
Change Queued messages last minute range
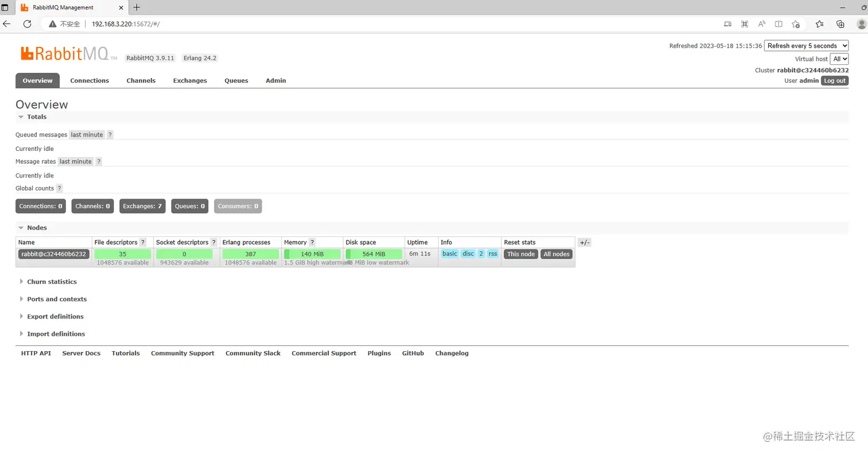87,135
